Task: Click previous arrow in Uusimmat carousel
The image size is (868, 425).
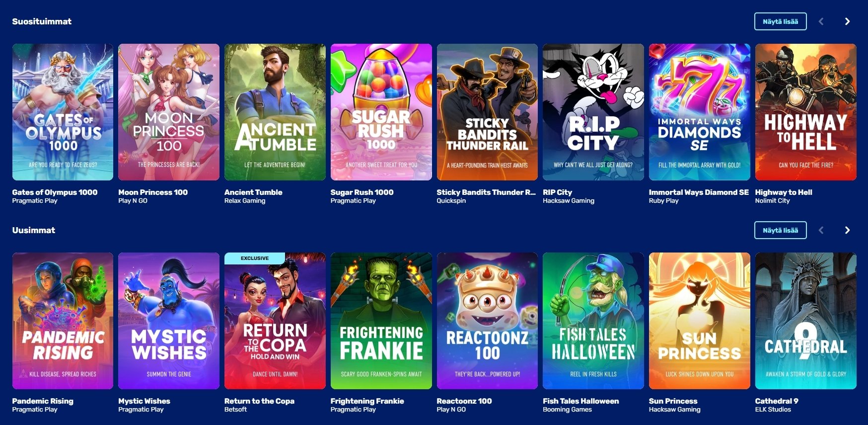Action: tap(821, 230)
